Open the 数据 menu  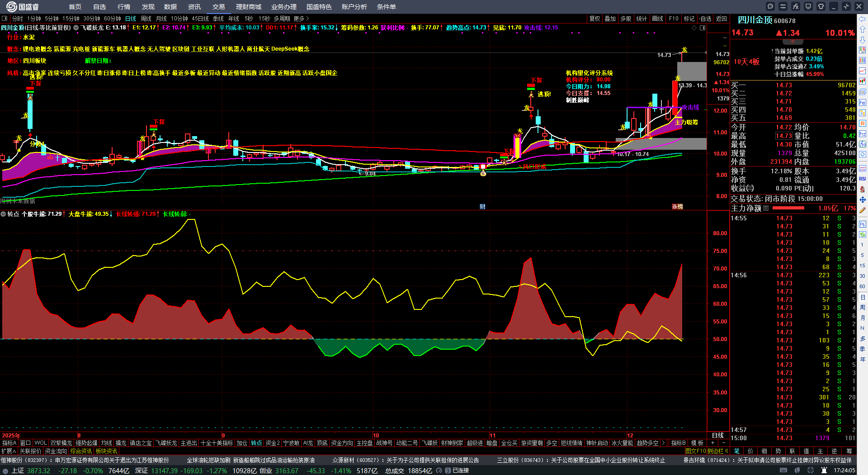[170, 7]
